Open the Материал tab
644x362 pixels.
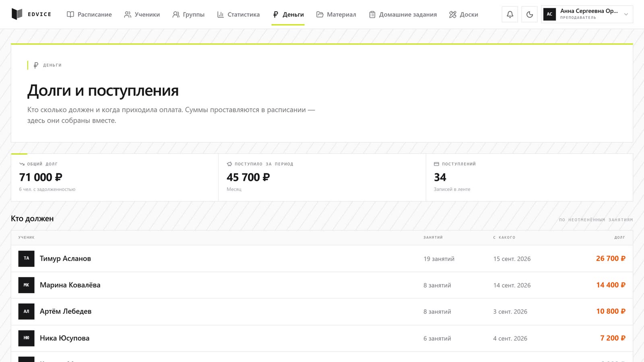tap(336, 14)
